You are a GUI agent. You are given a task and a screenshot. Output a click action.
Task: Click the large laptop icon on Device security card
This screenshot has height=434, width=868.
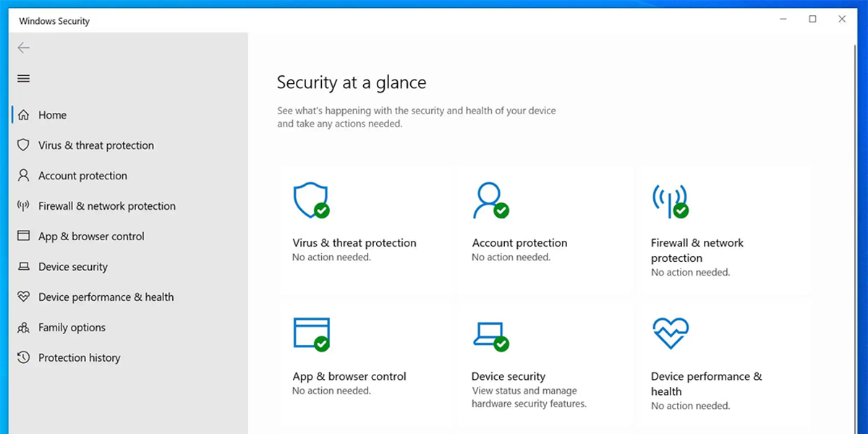[490, 336]
